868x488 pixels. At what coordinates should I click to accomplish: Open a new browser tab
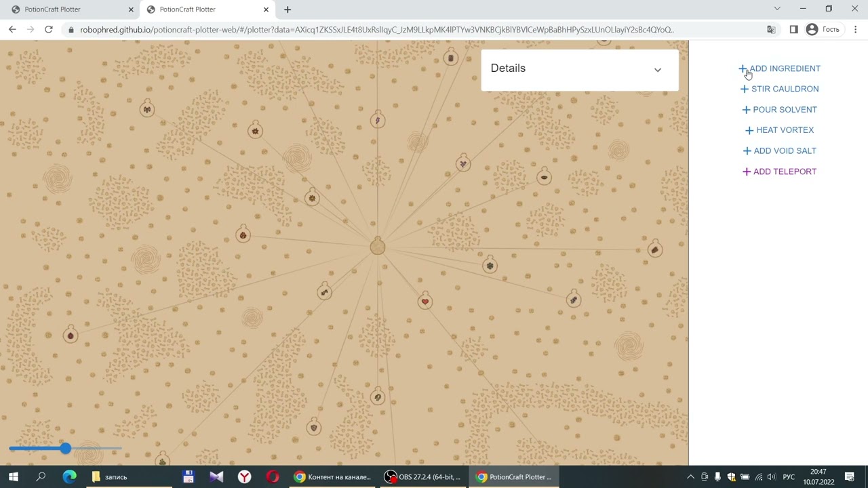coord(288,9)
